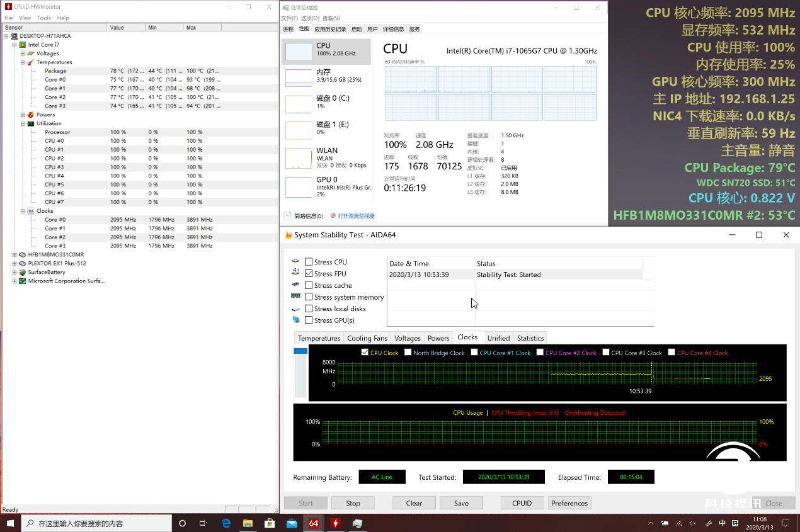Enable the Stress CPU checkbox
Screen dimensions: 800x532
tap(309, 262)
